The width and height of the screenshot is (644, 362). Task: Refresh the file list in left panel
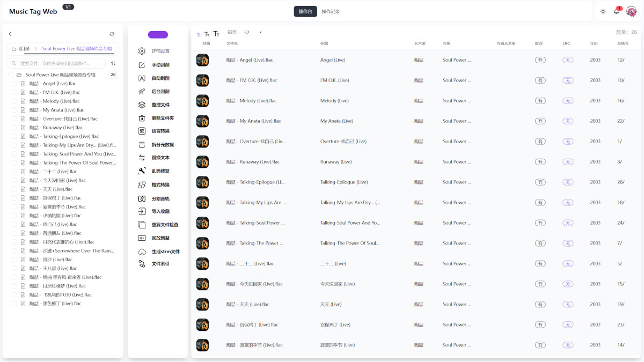coord(112,34)
